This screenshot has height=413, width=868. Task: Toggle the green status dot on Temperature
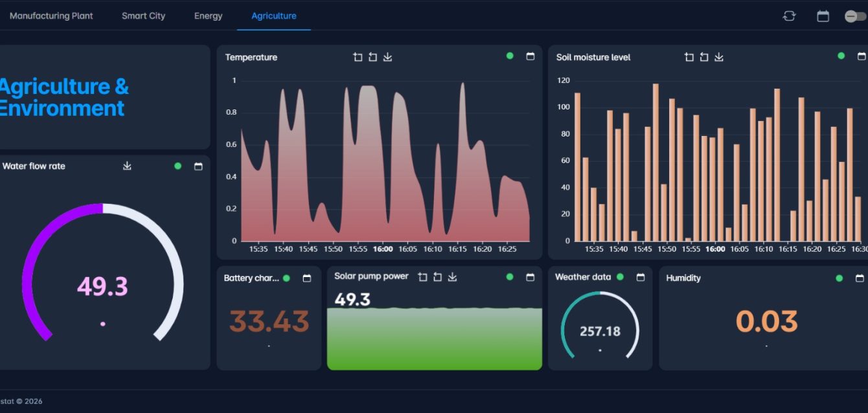(510, 56)
